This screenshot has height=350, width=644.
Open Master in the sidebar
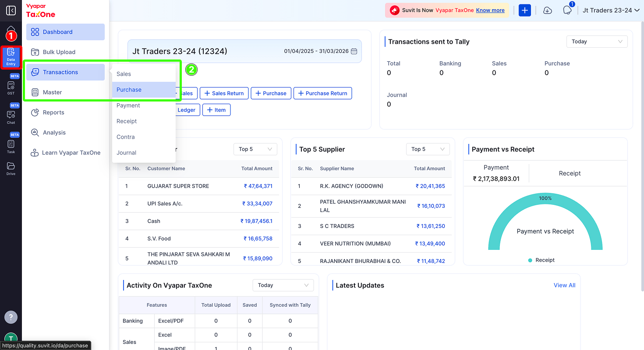[65, 92]
